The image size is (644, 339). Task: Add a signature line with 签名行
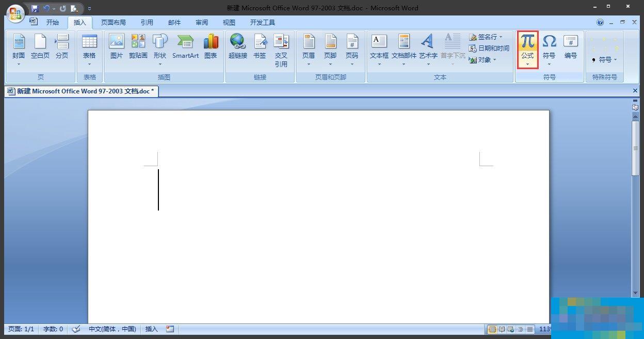[x=486, y=37]
